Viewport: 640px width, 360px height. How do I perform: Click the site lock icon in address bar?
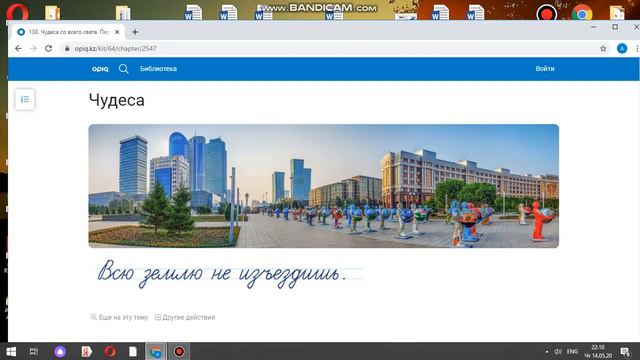[67, 49]
